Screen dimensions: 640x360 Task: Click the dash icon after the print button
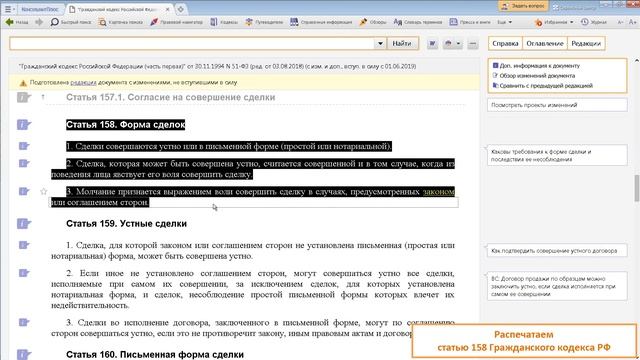pos(473,43)
